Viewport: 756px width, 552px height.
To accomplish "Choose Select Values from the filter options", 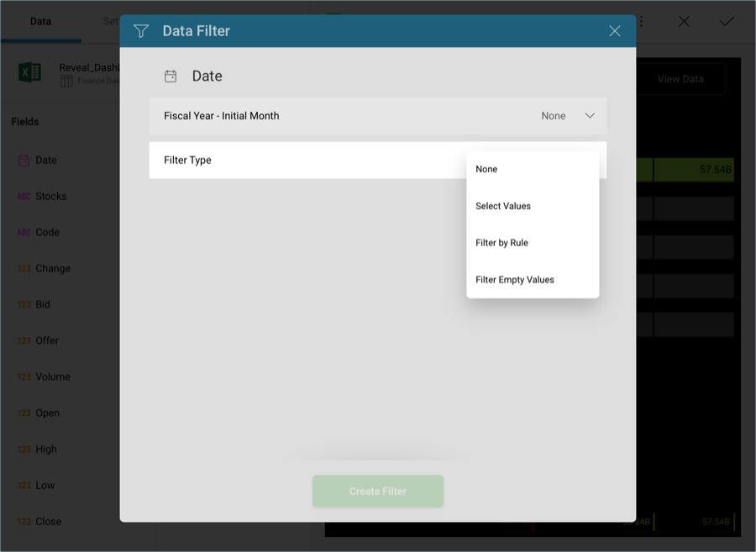I will (504, 206).
